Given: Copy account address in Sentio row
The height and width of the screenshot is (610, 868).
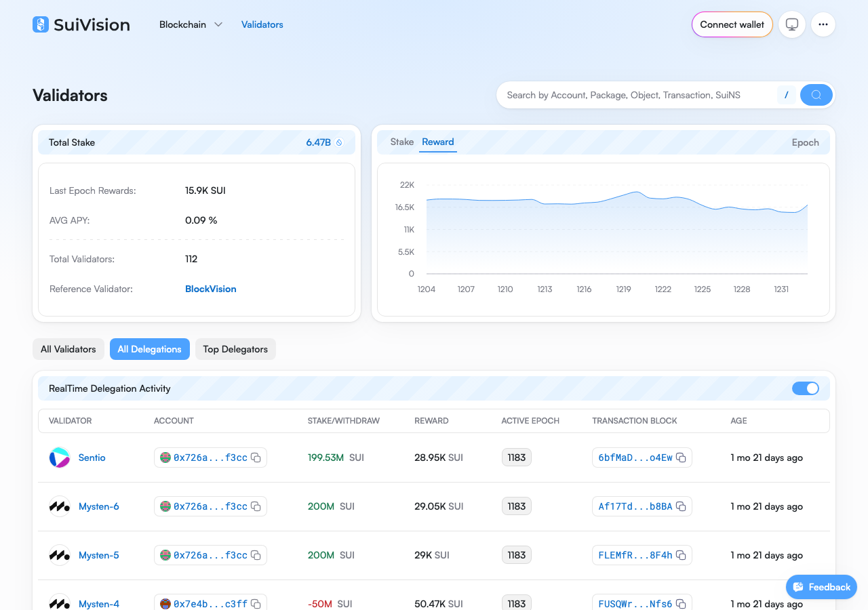Looking at the screenshot, I should (x=256, y=457).
